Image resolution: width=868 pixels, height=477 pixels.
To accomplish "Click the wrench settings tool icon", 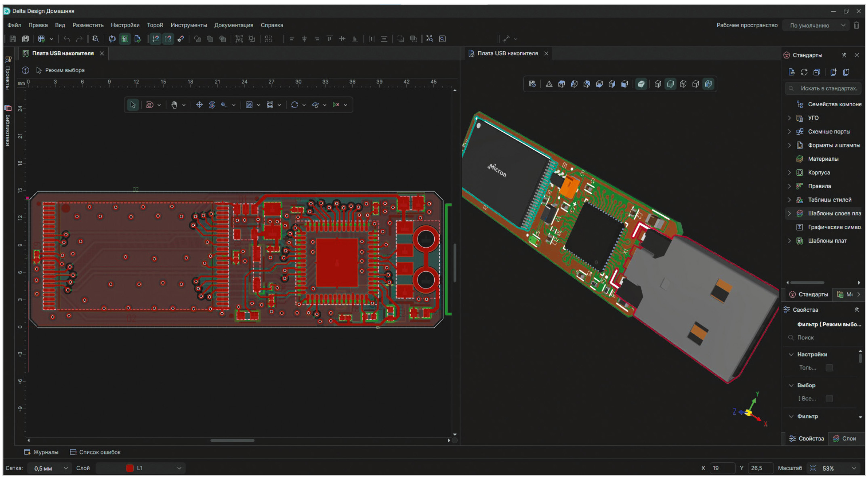I will 181,39.
